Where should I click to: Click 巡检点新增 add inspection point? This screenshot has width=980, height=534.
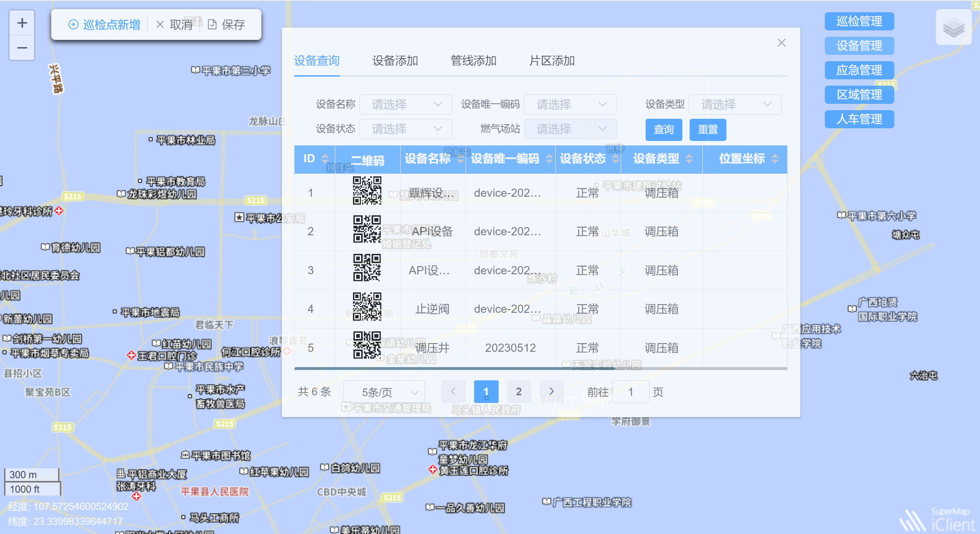pos(104,24)
